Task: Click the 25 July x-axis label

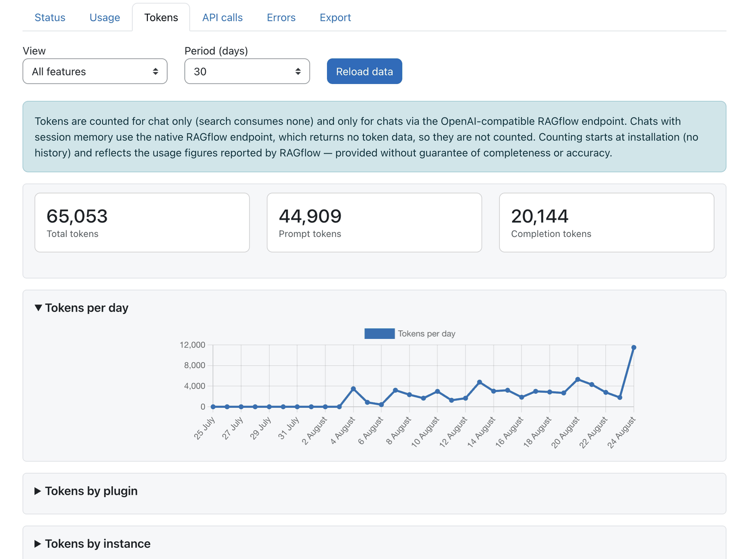Action: 205,428
